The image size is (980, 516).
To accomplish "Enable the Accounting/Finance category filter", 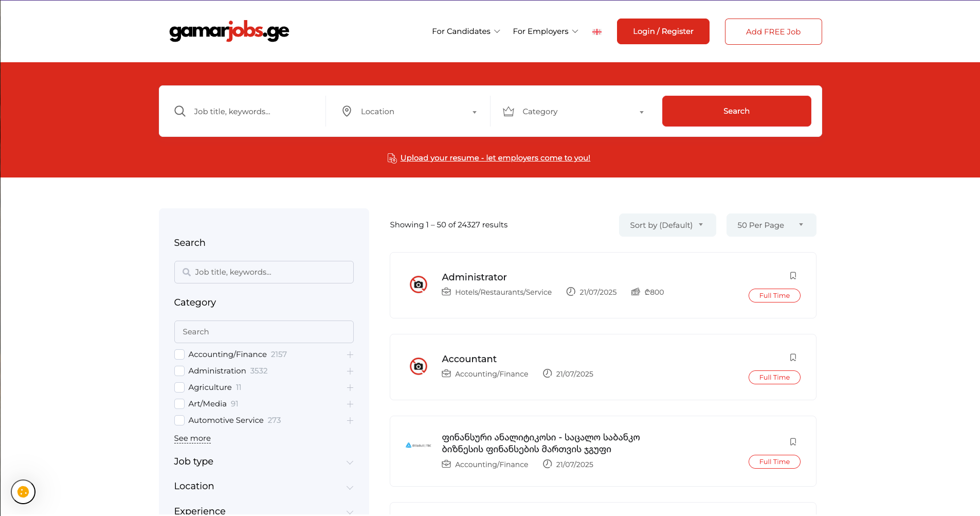I will click(x=179, y=354).
